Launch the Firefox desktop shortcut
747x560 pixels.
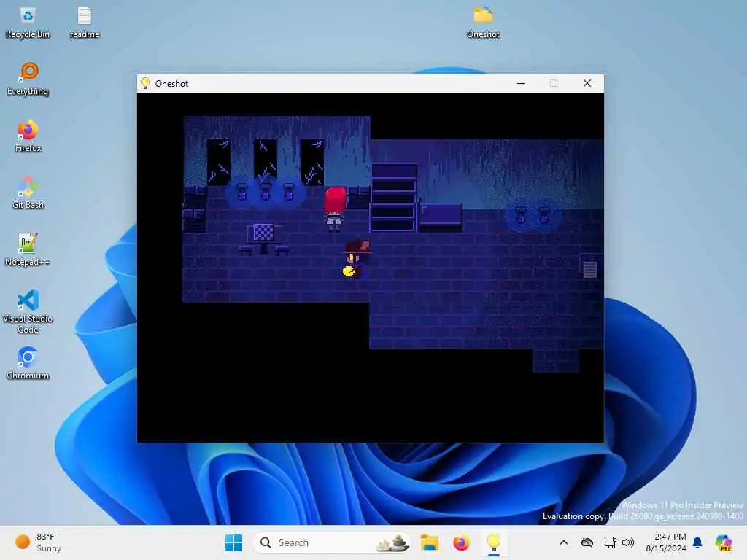point(28,136)
